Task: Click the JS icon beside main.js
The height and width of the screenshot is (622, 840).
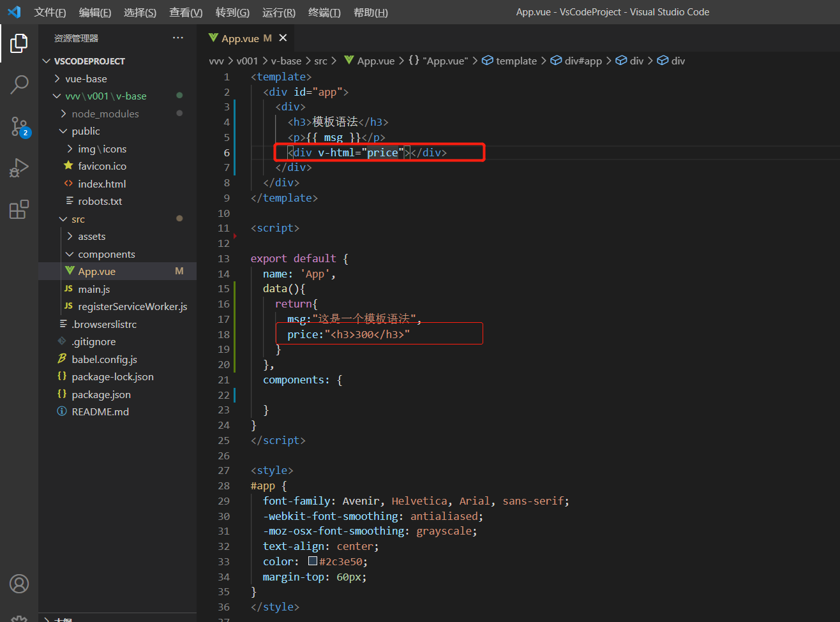Action: pos(68,289)
